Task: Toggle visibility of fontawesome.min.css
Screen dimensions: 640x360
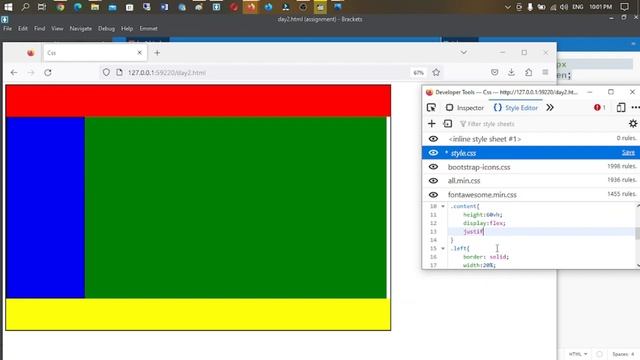Action: coord(433,195)
